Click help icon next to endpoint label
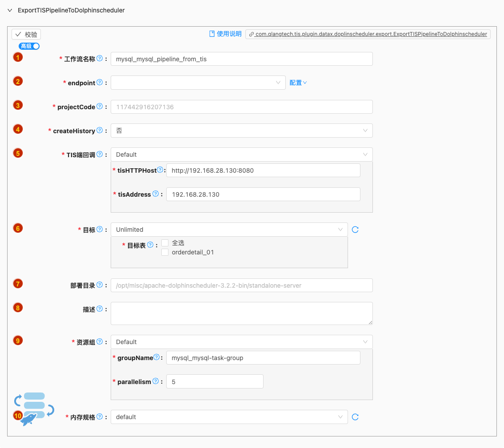Viewport: 504px width, 448px height. click(100, 83)
